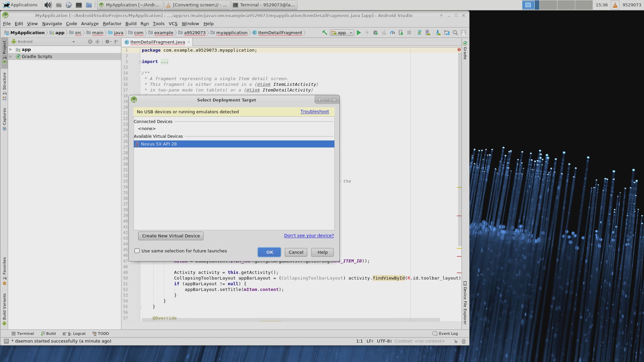Switch to the Terminal window in taskbar
The image size is (644, 362).
(264, 5)
